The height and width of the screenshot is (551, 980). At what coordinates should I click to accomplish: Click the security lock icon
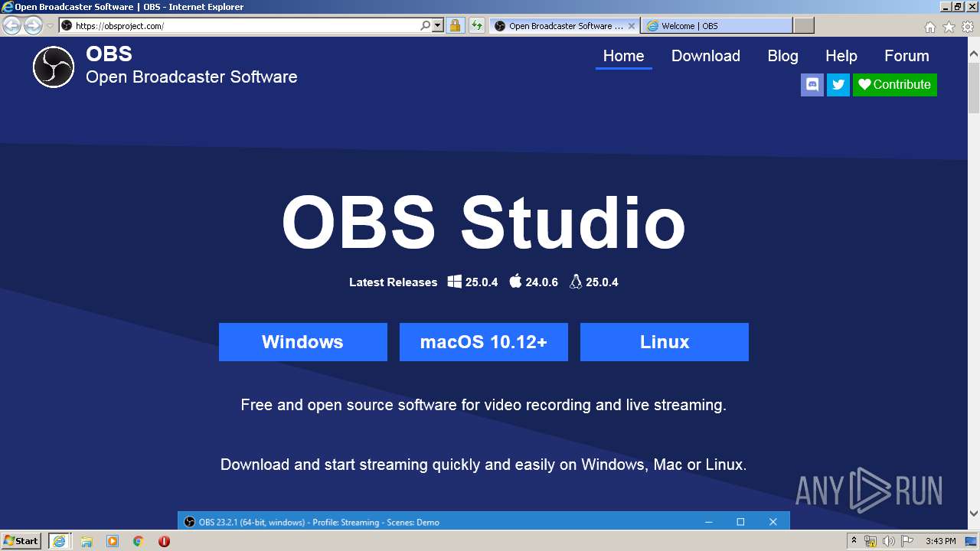point(455,26)
